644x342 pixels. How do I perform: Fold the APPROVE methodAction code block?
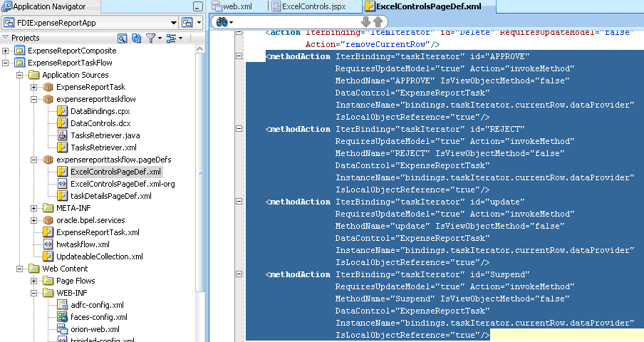coord(239,56)
